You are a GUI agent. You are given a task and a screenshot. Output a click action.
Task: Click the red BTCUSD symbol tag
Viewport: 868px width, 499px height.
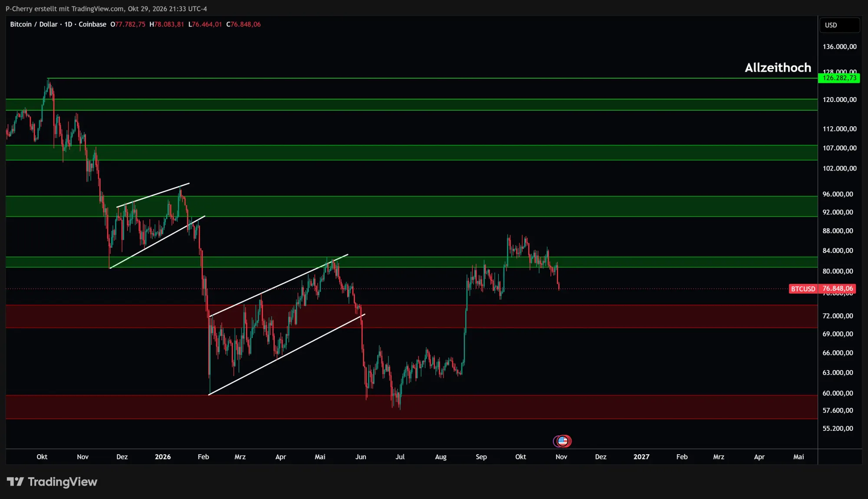pos(803,289)
